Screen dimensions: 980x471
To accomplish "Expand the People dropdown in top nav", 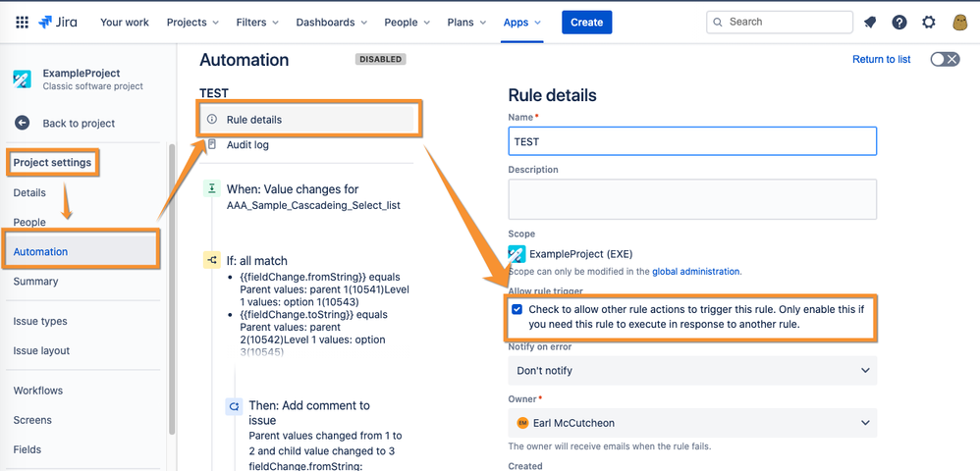I will pos(407,23).
